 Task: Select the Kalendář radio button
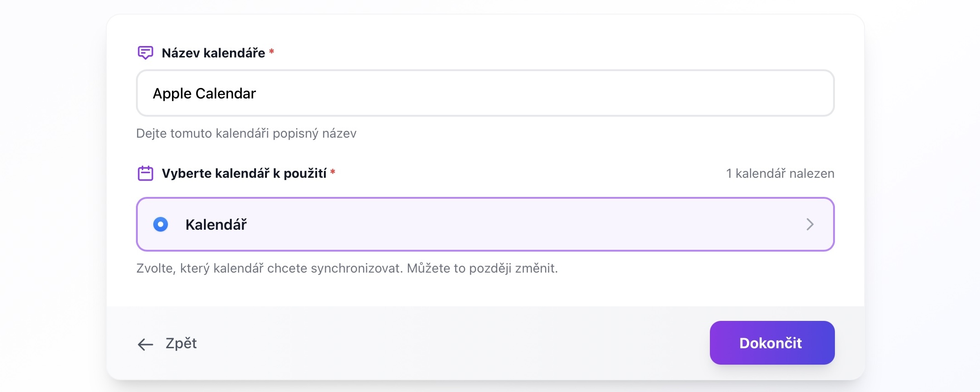pos(161,224)
